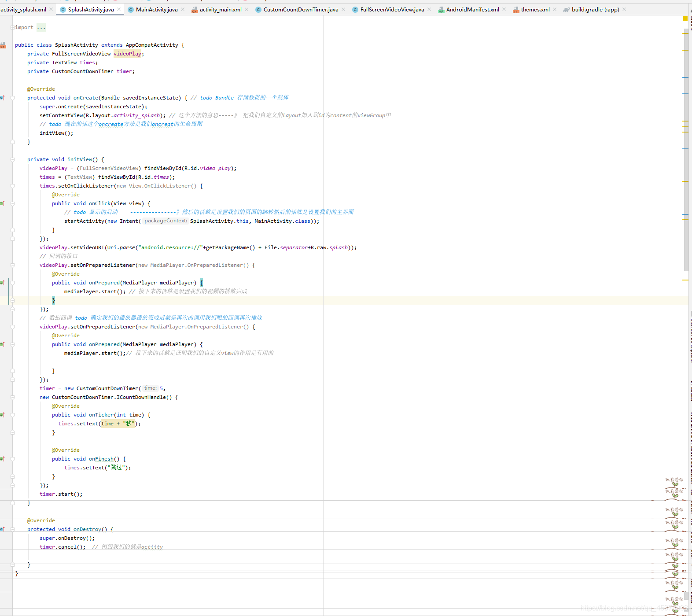Image resolution: width=692 pixels, height=616 pixels.
Task: Click the highlighted videoPlay field declaration
Action: tap(127, 54)
